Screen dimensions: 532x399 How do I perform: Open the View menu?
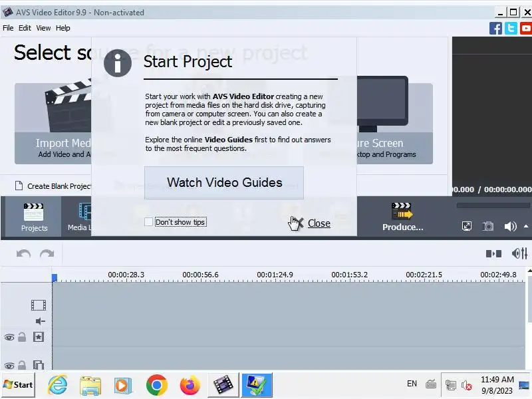(x=43, y=28)
